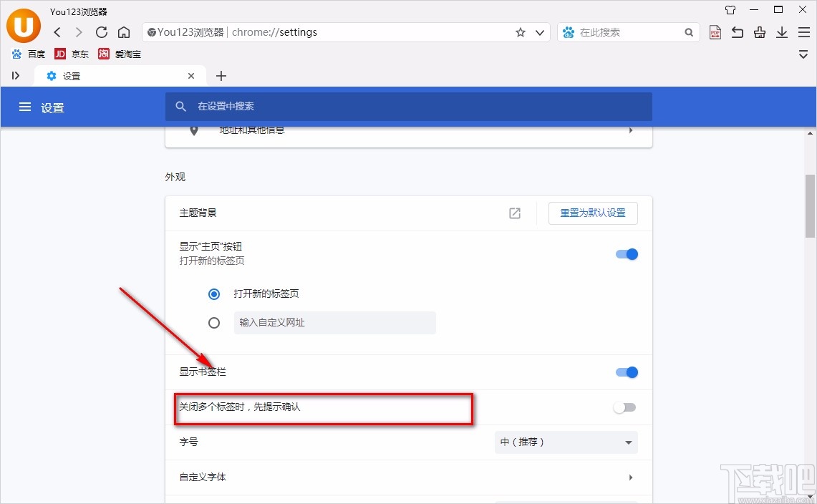
Task: Refresh the page using the reload icon
Action: click(x=101, y=32)
